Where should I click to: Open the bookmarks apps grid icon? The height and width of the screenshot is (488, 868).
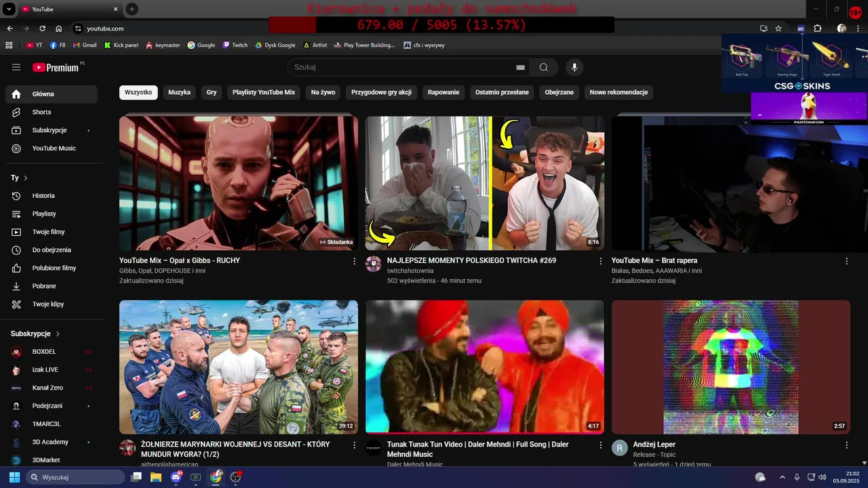click(9, 45)
